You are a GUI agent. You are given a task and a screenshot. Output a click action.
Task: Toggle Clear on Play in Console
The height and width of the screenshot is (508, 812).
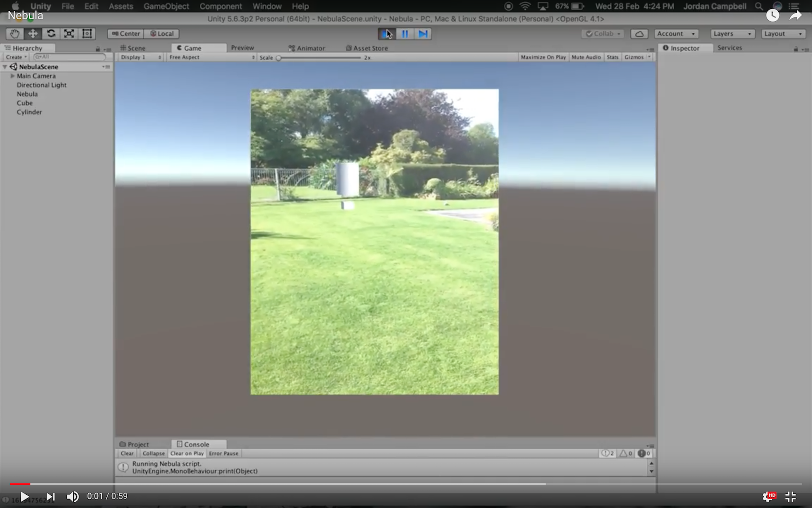point(187,453)
